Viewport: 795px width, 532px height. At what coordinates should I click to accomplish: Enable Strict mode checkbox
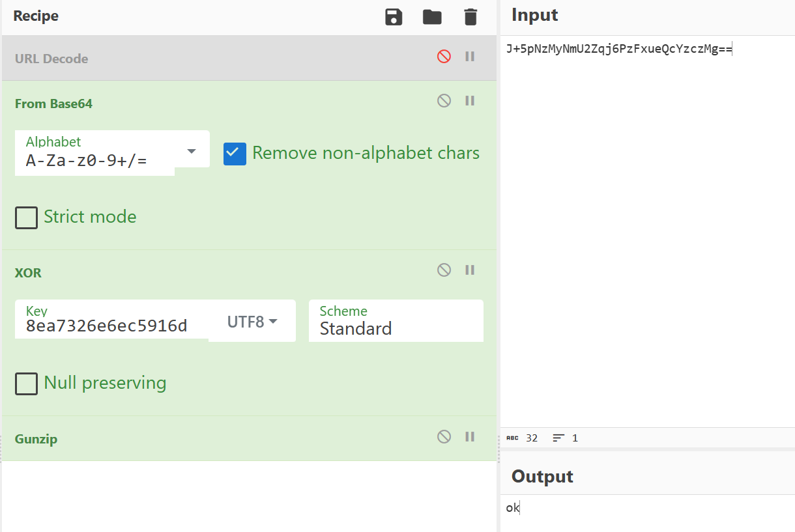(x=26, y=217)
